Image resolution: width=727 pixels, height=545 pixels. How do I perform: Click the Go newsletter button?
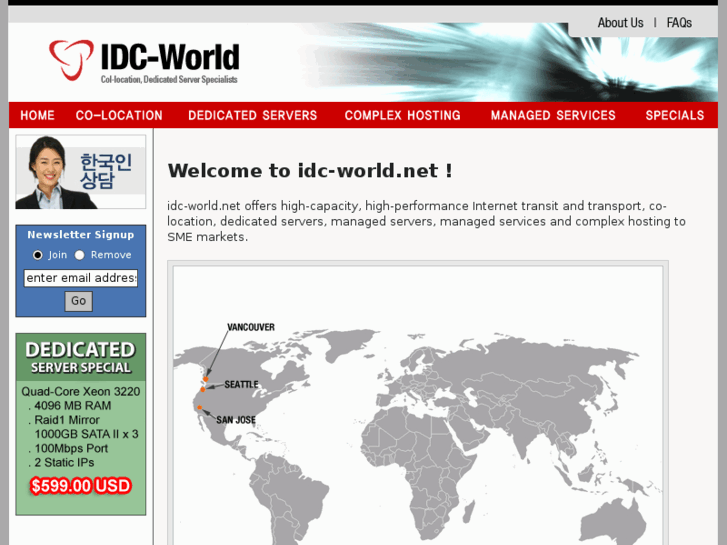[x=78, y=301]
